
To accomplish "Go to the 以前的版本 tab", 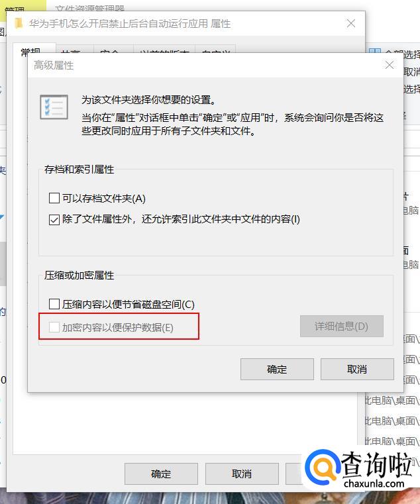I will [164, 52].
